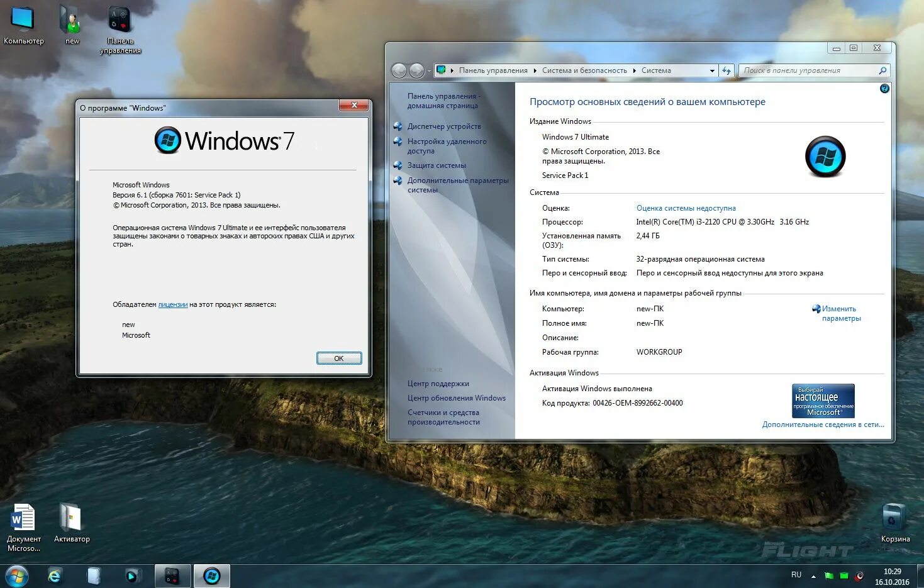Open Панель управления desktop icon

(x=120, y=30)
